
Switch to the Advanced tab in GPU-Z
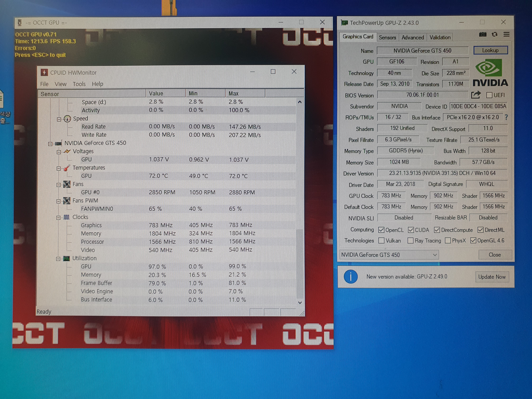(x=413, y=37)
